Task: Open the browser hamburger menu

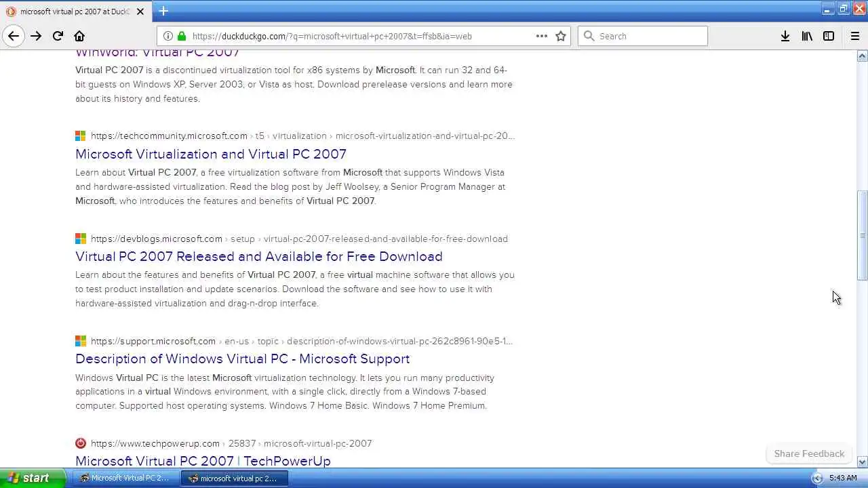Action: point(855,36)
